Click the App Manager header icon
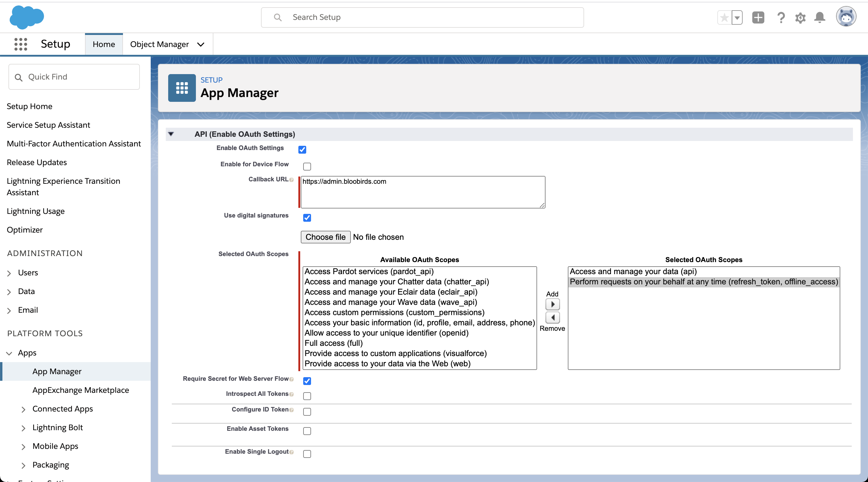The image size is (868, 482). pos(182,88)
